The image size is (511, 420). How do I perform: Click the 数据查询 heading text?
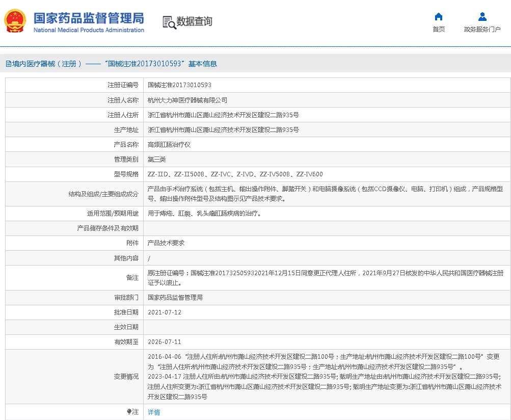(194, 21)
